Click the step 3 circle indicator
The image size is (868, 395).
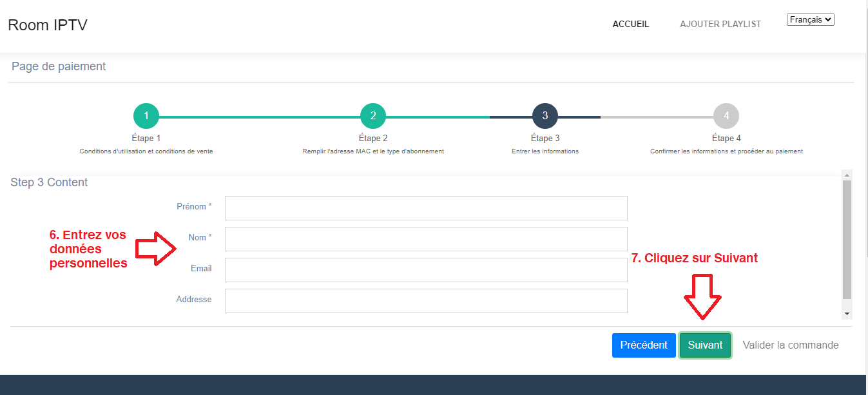(545, 116)
